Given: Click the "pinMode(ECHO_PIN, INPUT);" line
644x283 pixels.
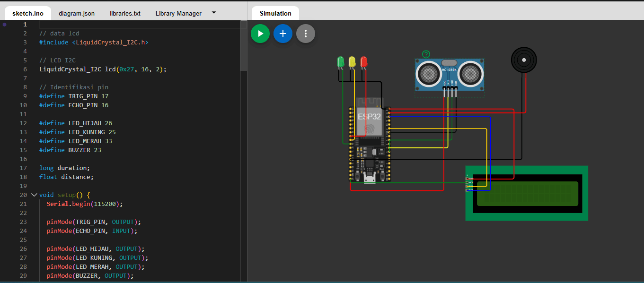Looking at the screenshot, I should (x=92, y=231).
